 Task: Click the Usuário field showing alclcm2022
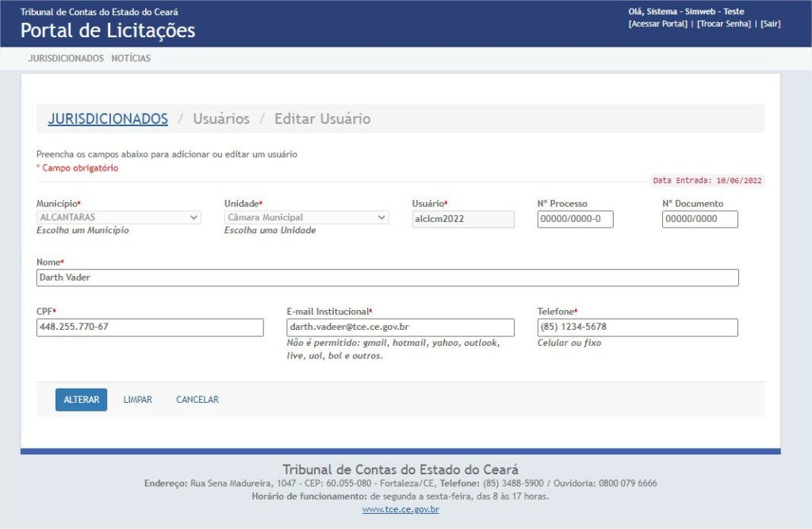point(462,219)
